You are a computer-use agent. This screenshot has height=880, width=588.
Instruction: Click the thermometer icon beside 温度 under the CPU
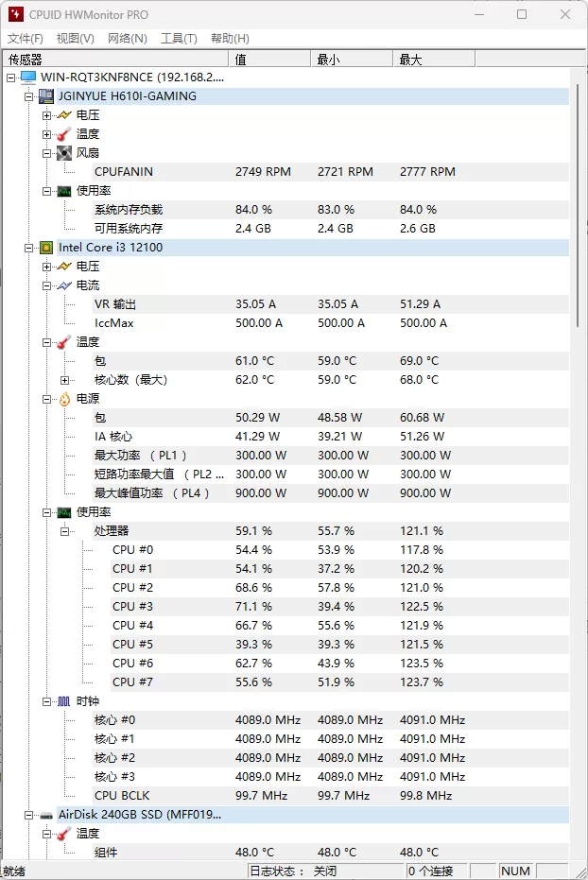(x=61, y=341)
